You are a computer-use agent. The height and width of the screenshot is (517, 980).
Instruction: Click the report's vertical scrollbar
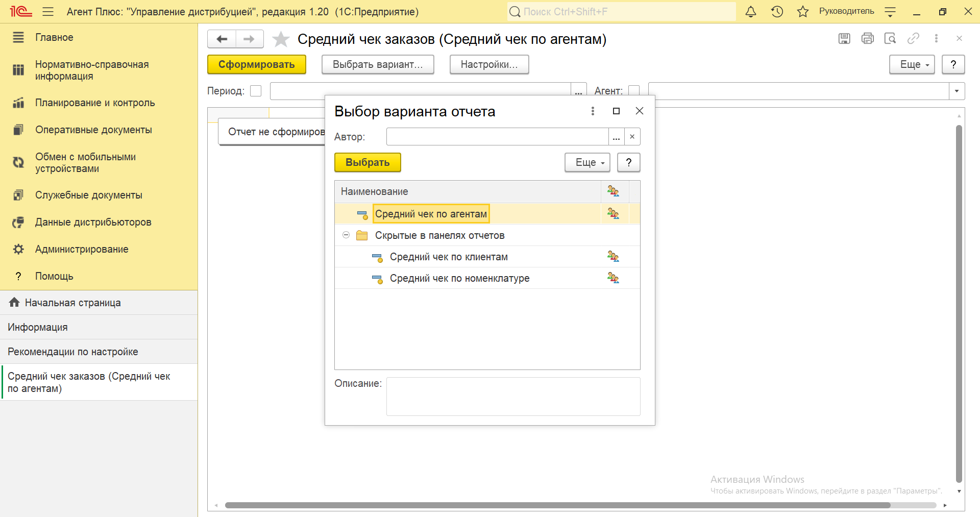tap(959, 304)
